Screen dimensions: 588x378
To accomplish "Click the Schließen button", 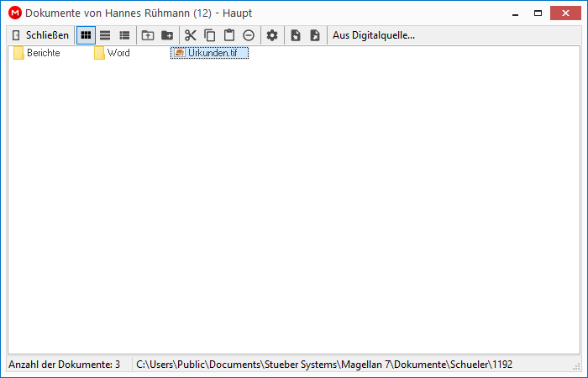I will pyautogui.click(x=40, y=35).
